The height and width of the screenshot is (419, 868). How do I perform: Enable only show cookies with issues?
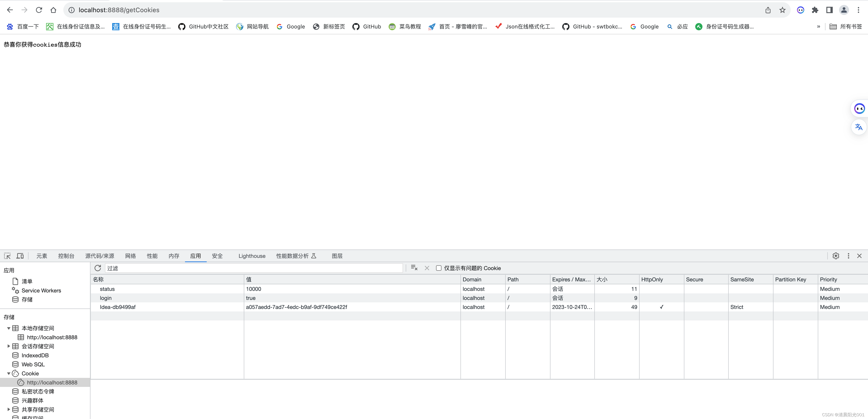click(x=439, y=268)
